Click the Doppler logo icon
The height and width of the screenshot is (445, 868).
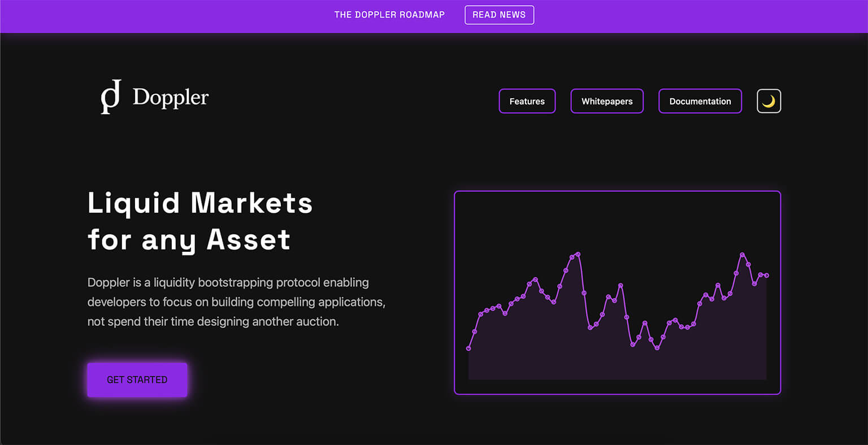tap(111, 97)
